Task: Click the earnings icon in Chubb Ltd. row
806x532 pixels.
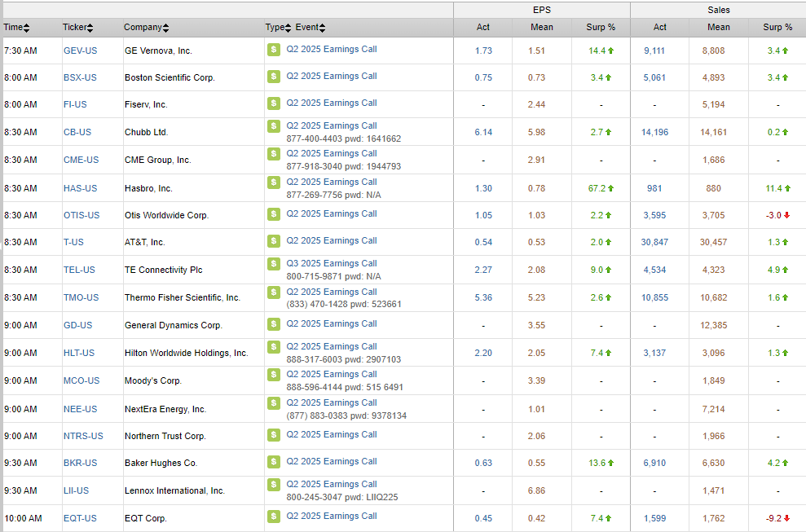Action: point(274,126)
